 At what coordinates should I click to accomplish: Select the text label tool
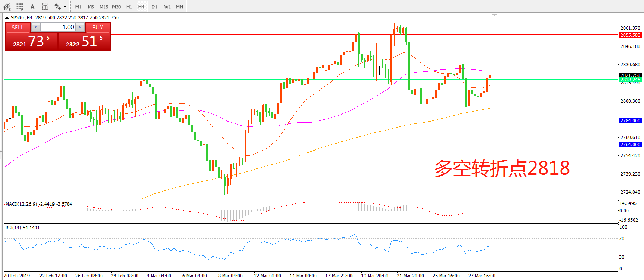point(45,6)
